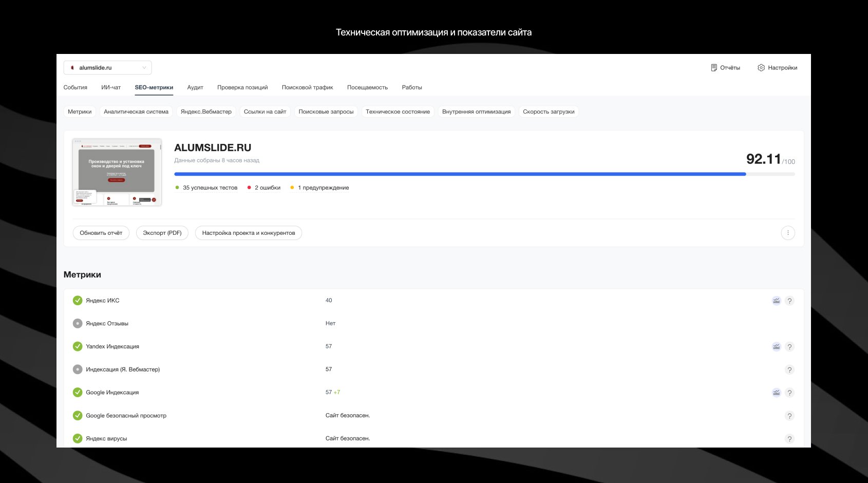This screenshot has width=868, height=483.
Task: Click green check for Google Индексация
Action: pos(78,393)
